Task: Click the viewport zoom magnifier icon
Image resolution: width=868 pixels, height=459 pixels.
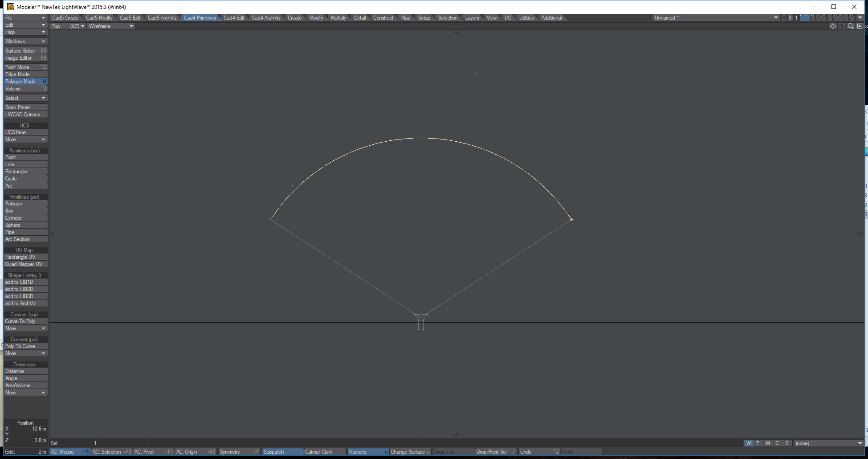Action: [851, 26]
